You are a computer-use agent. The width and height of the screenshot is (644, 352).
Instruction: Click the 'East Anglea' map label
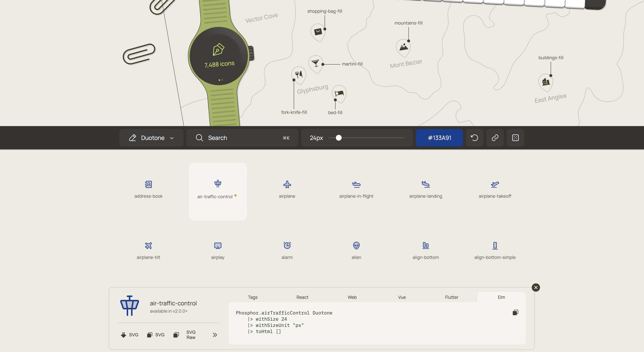550,98
